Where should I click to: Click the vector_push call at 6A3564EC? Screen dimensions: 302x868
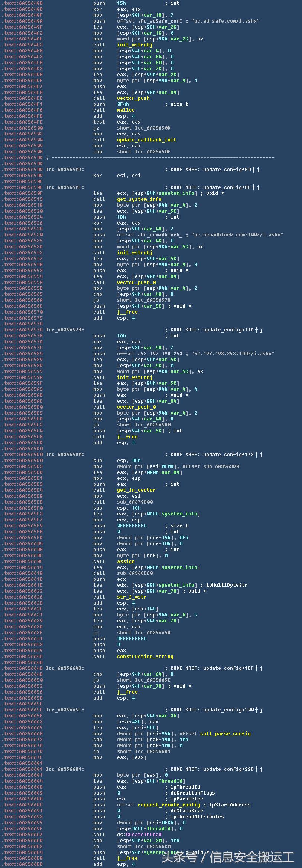pyautogui.click(x=133, y=98)
